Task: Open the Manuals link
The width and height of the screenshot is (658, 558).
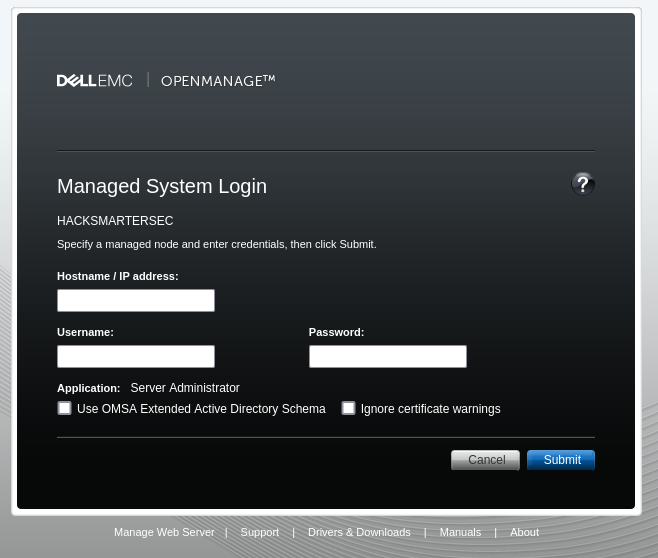Action: [460, 532]
